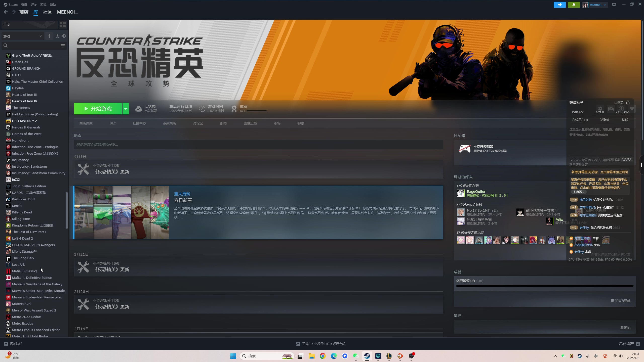Screen dimensions: 644x362
Task: Open friend No.17 Spr1NT_rEn entry
Action: [x=479, y=212]
